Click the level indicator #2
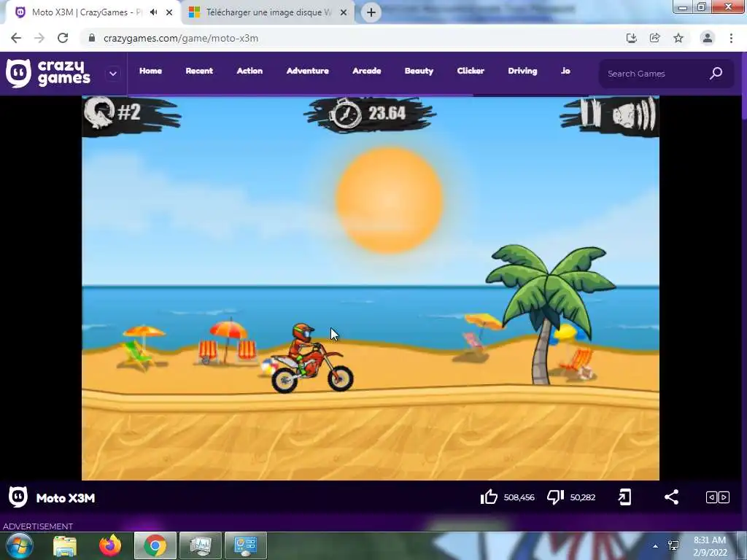 click(x=128, y=112)
